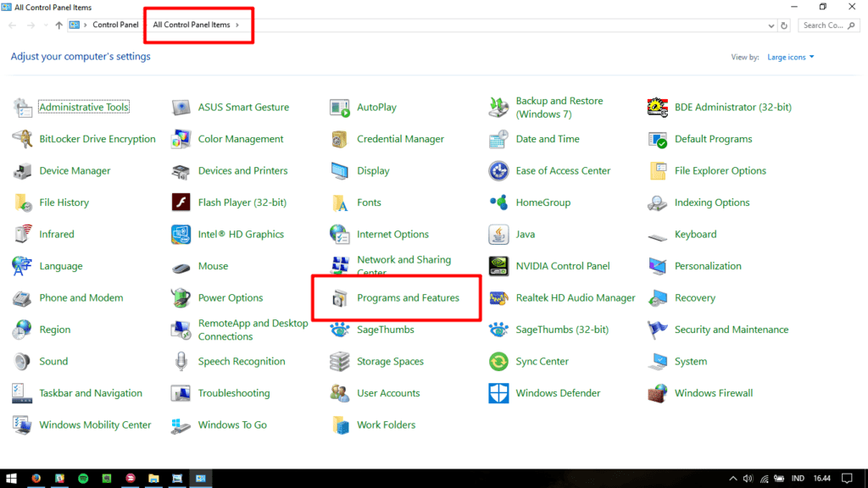Viewport: 868px width, 488px height.
Task: Click the Windows Firewall brick icon
Action: pyautogui.click(x=658, y=393)
